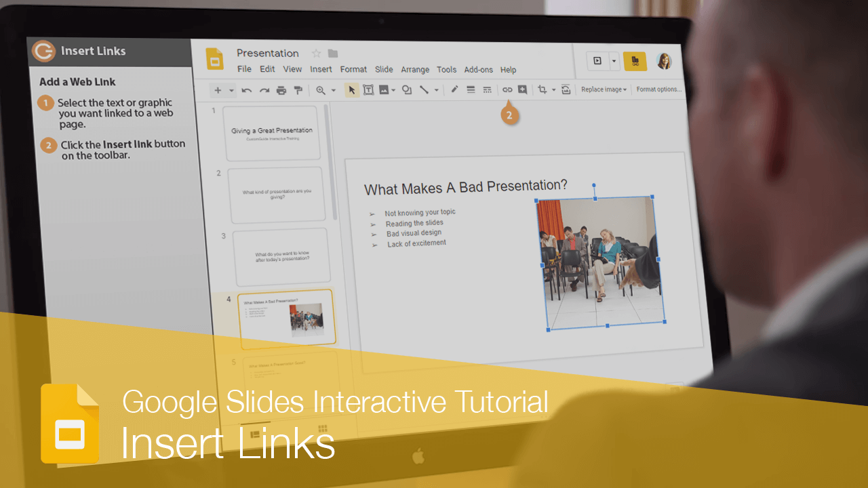Screen dimensions: 868x488
Task: Click the Mask image icon
Action: [x=566, y=89]
